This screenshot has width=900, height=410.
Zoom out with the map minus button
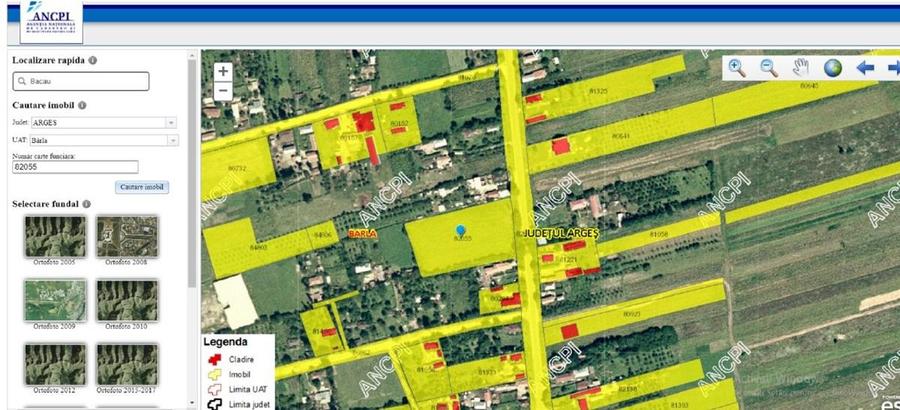coord(223,91)
